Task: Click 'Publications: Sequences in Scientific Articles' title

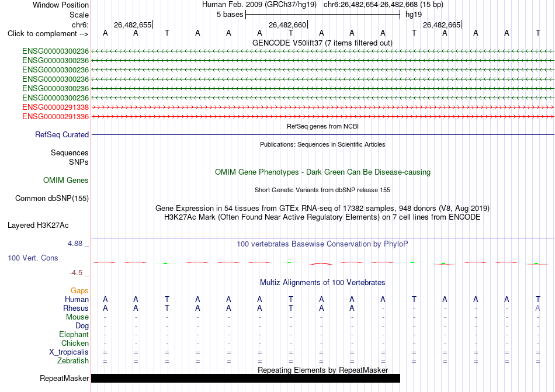Action: (322, 144)
